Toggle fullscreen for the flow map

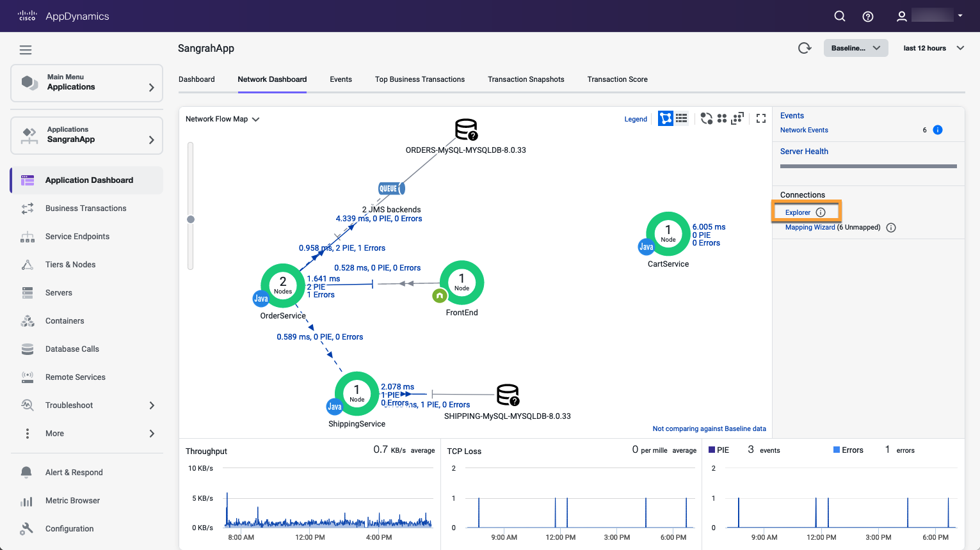click(x=761, y=118)
